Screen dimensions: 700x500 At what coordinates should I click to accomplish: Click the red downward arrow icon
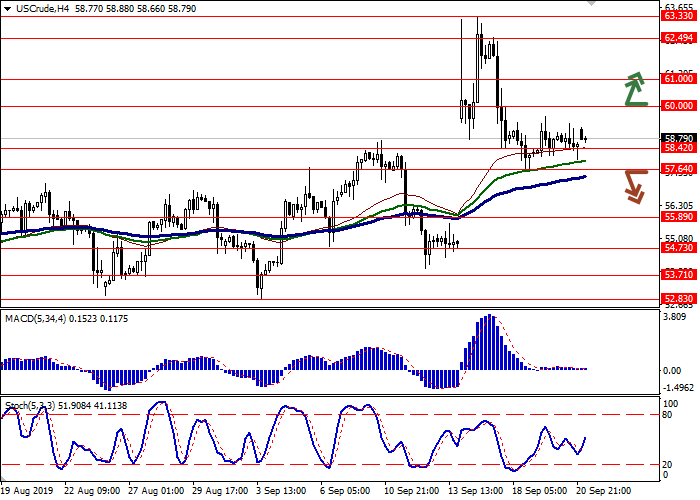tap(634, 186)
